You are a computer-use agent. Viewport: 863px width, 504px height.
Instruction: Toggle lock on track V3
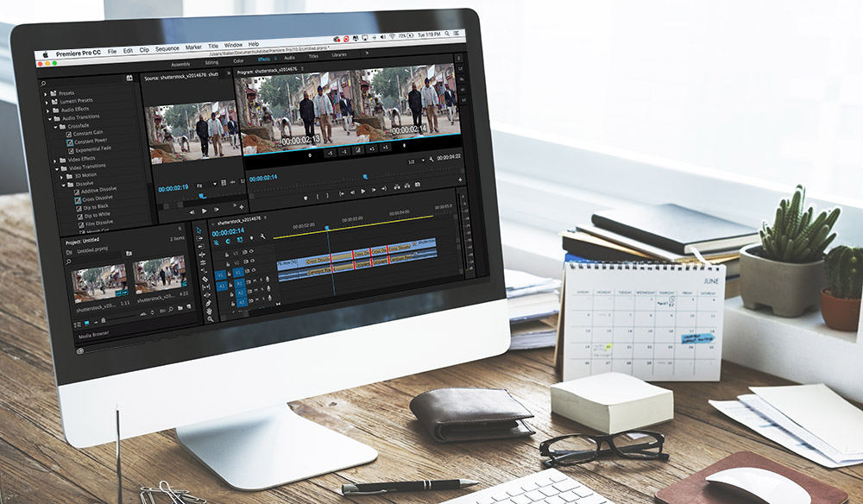click(x=227, y=255)
